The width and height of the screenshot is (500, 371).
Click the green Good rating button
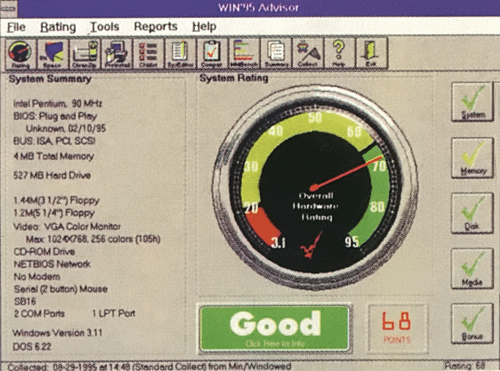274,328
